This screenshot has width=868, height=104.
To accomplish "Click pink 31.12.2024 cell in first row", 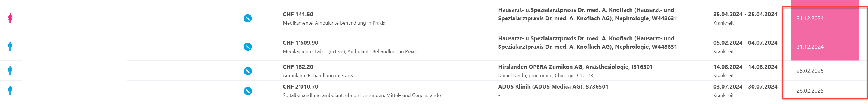I will tap(825, 18).
